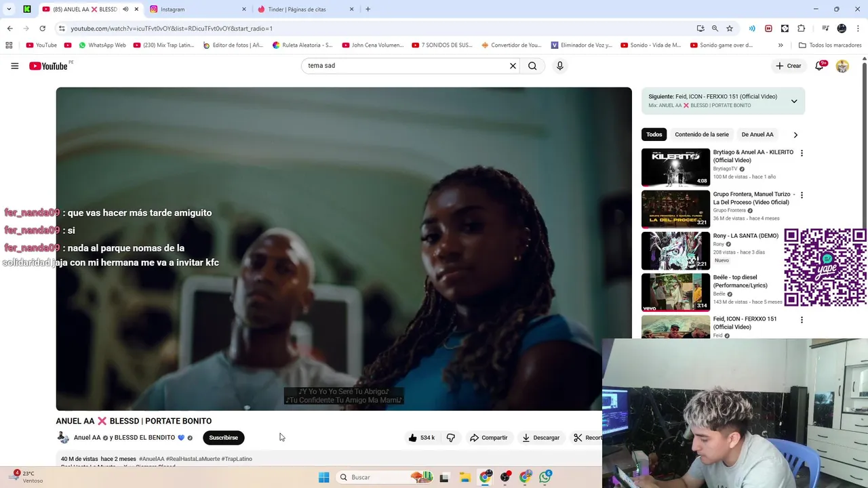Open Rony LA SANTA demo thumbnail
This screenshot has height=488, width=868.
(x=675, y=251)
